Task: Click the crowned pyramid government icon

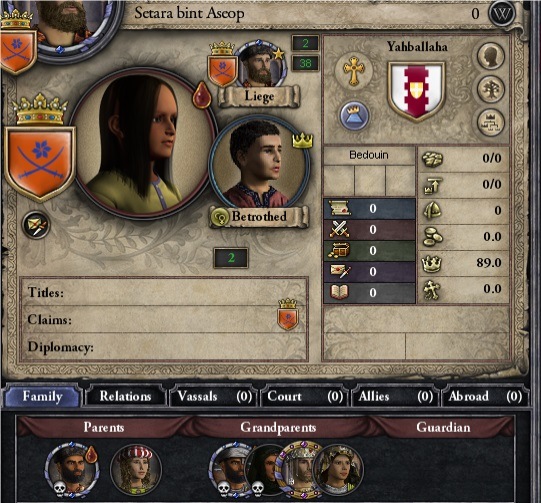Action: click(x=354, y=116)
